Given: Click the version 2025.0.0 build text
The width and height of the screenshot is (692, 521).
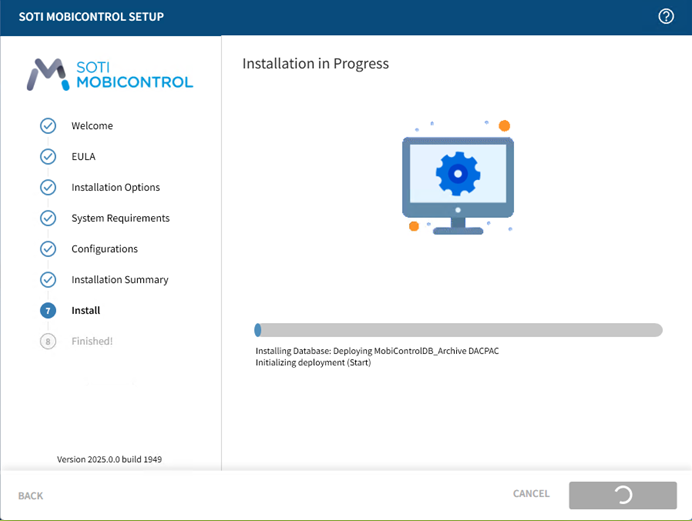Looking at the screenshot, I should (x=110, y=460).
